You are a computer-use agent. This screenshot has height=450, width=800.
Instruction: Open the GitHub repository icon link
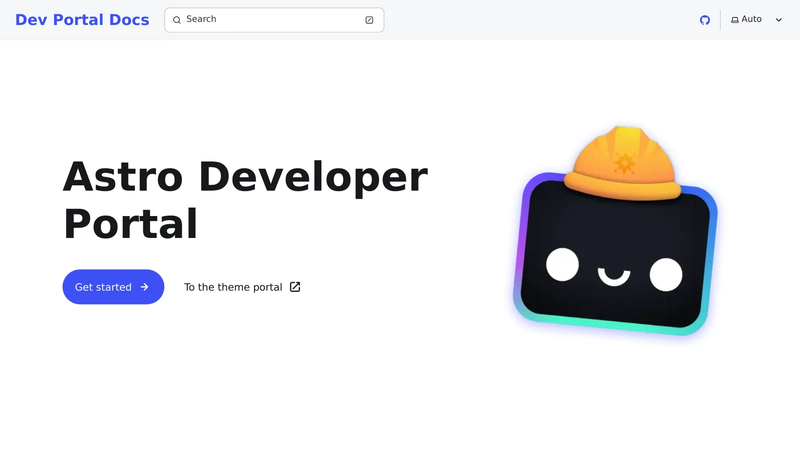[705, 20]
